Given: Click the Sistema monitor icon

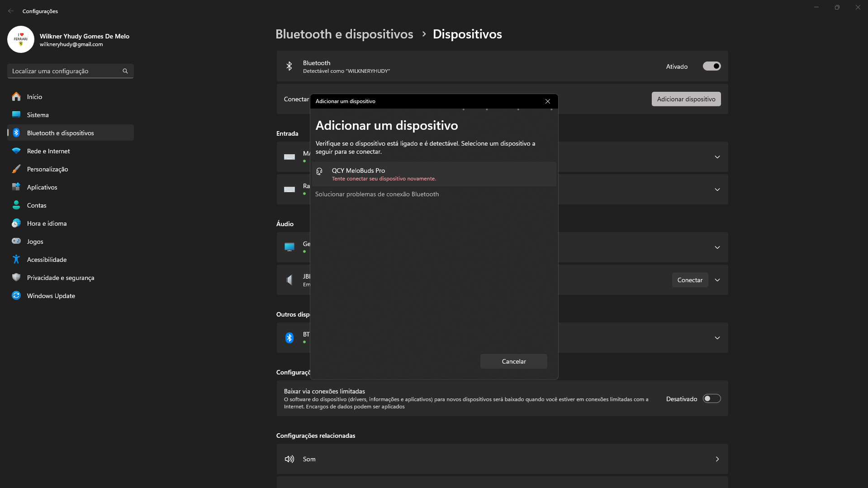Looking at the screenshot, I should pyautogui.click(x=16, y=114).
